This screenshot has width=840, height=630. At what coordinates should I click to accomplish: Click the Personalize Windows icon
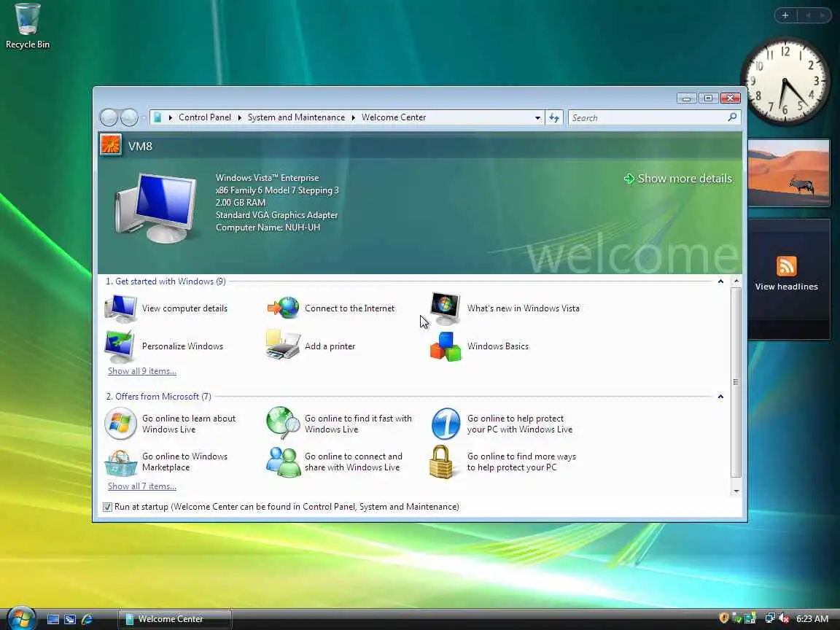120,346
